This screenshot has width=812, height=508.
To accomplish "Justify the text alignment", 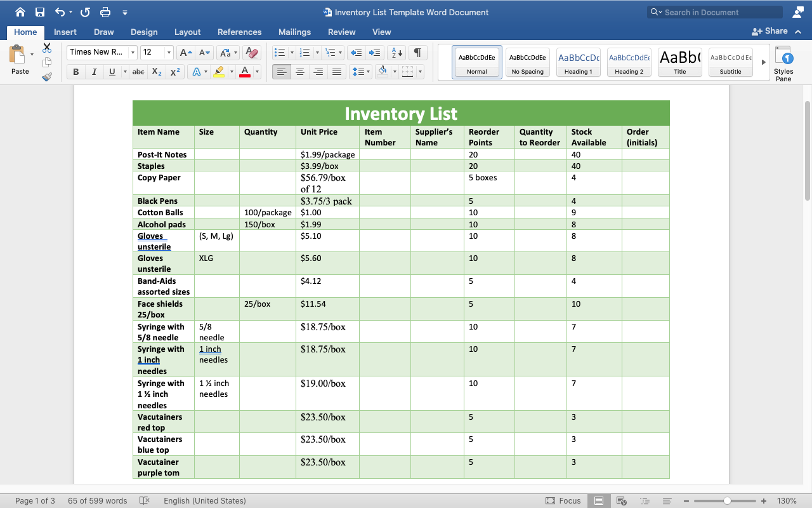I will pos(337,72).
